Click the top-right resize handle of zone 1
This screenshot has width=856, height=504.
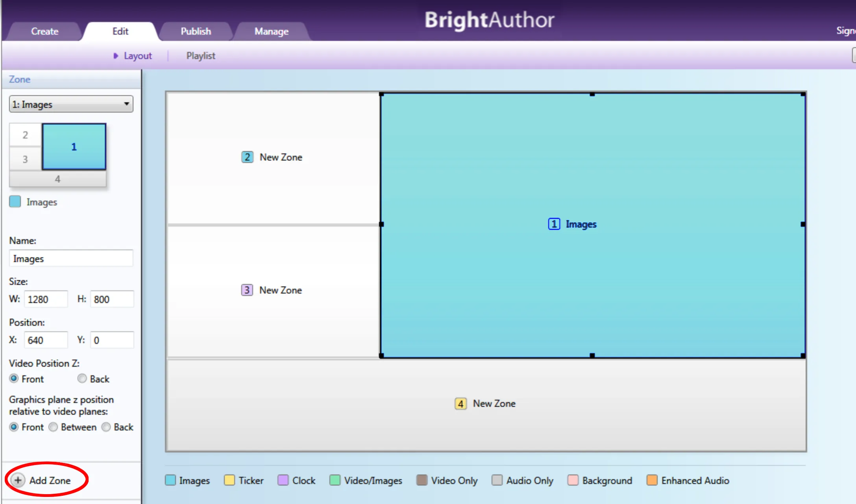tap(803, 94)
